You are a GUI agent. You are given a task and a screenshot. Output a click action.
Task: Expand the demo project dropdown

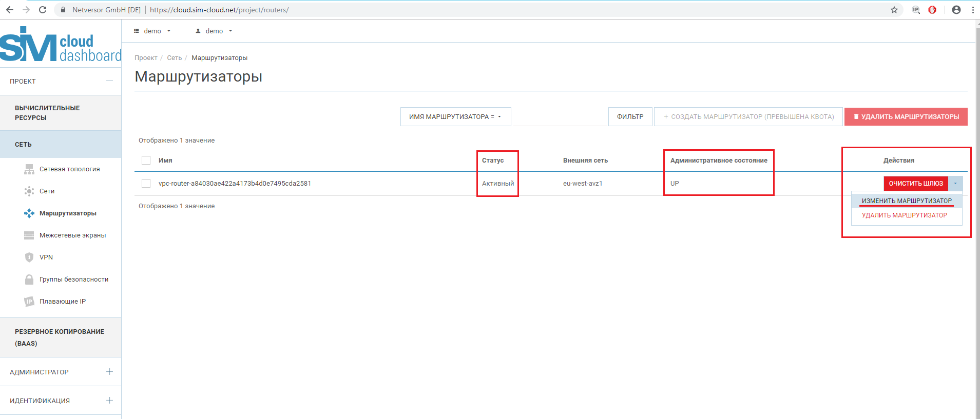click(152, 31)
